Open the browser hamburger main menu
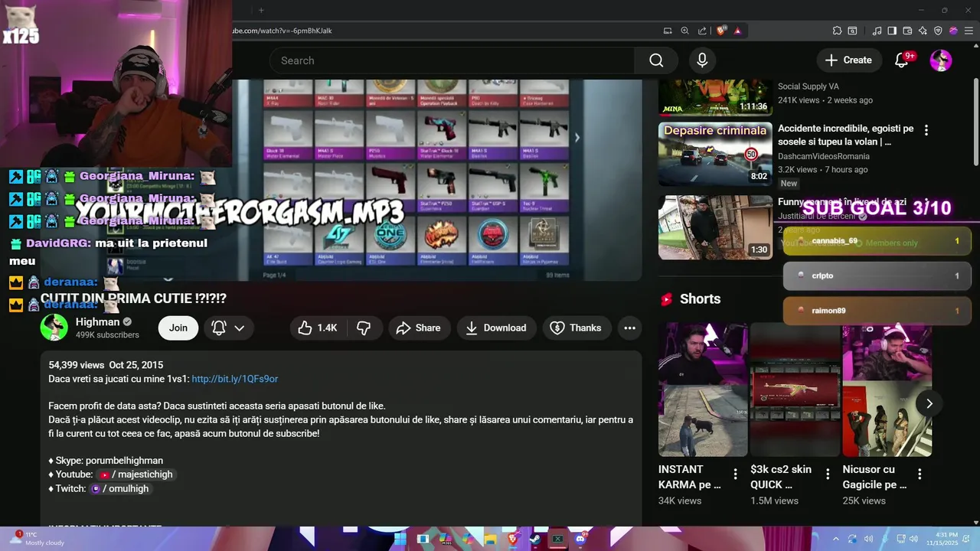Screen dimensions: 980x551 point(969,31)
